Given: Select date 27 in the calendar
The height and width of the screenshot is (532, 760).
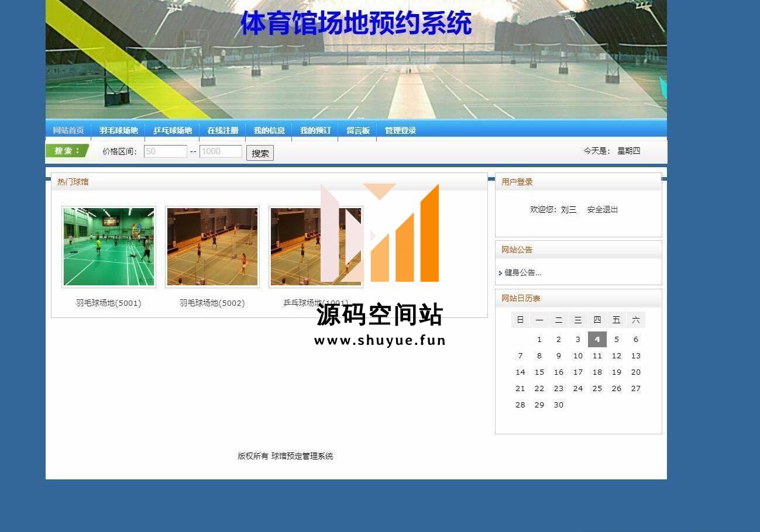Looking at the screenshot, I should point(636,388).
